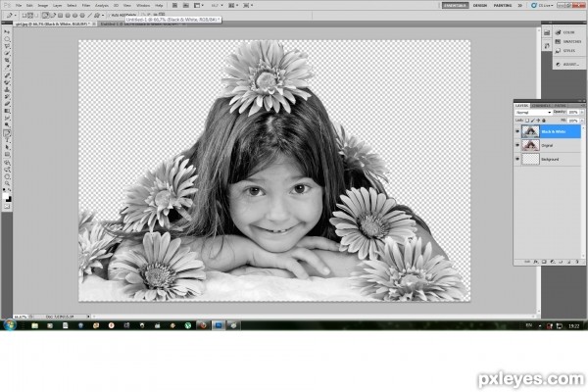The width and height of the screenshot is (588, 392).
Task: Open the Arrange Documents dropdown
Action: (234, 5)
